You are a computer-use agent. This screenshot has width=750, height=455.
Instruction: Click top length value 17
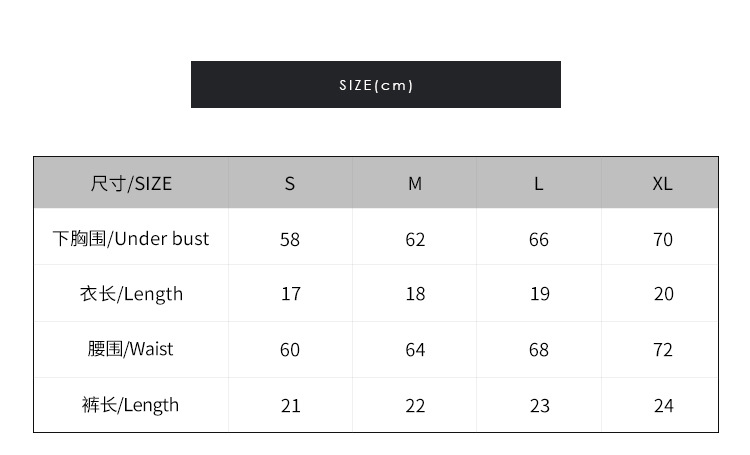(290, 294)
